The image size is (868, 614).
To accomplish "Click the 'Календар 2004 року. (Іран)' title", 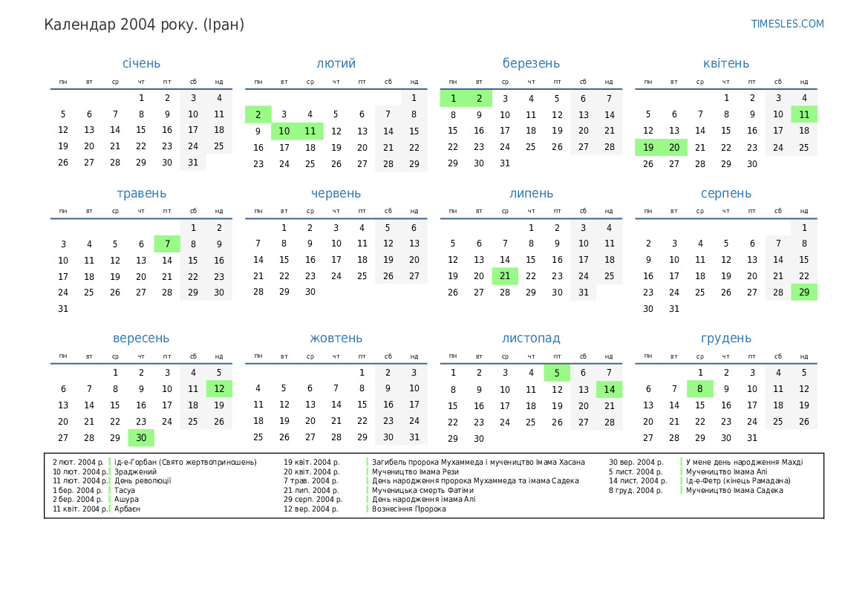I will click(144, 25).
